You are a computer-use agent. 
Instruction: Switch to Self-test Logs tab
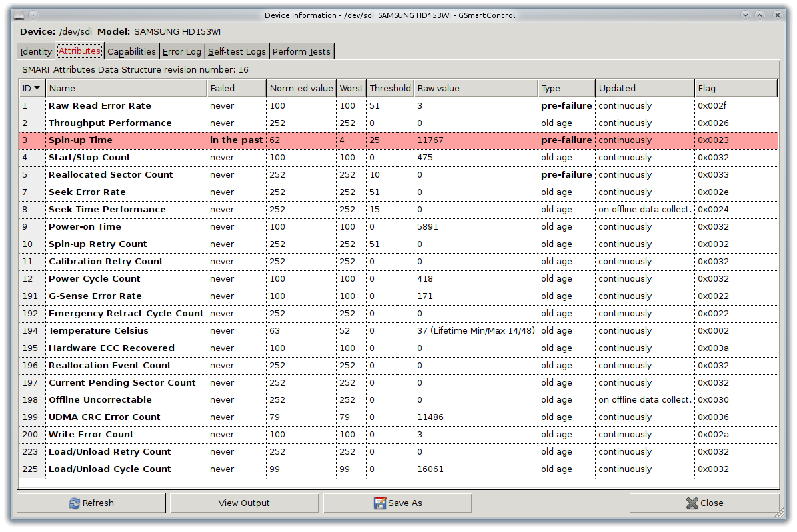pos(237,51)
